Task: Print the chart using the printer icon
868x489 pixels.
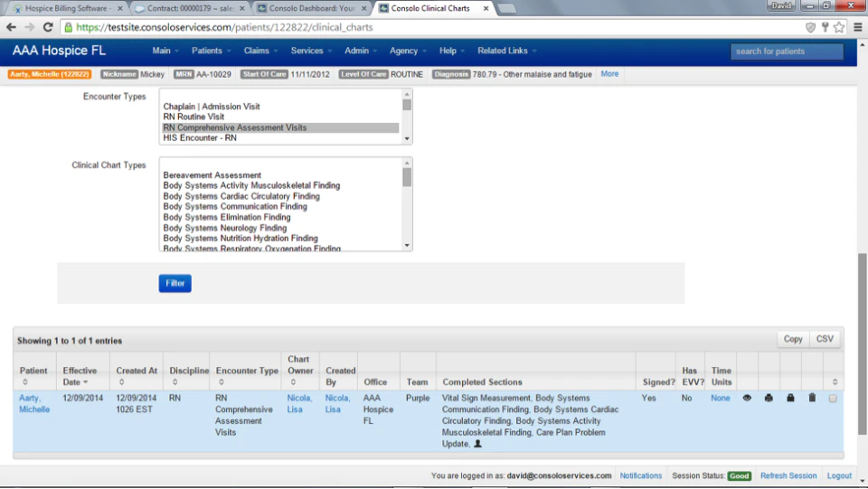Action: [x=769, y=398]
